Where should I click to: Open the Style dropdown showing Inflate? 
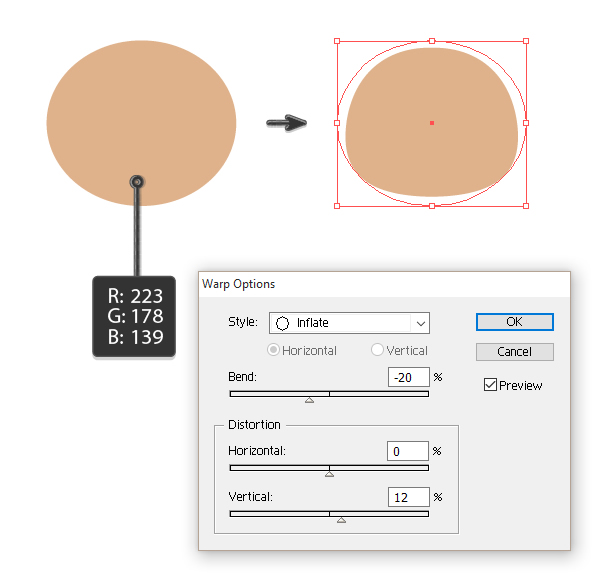click(x=349, y=323)
